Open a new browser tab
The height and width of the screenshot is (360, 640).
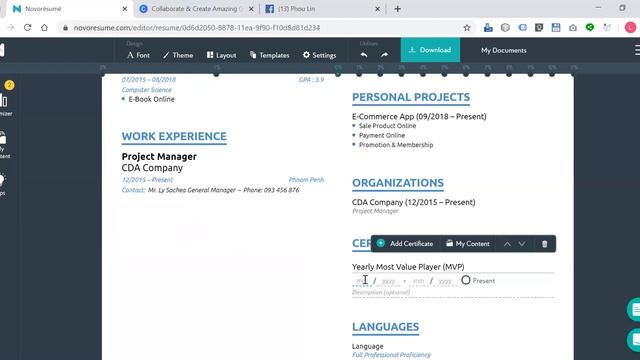[x=398, y=9]
